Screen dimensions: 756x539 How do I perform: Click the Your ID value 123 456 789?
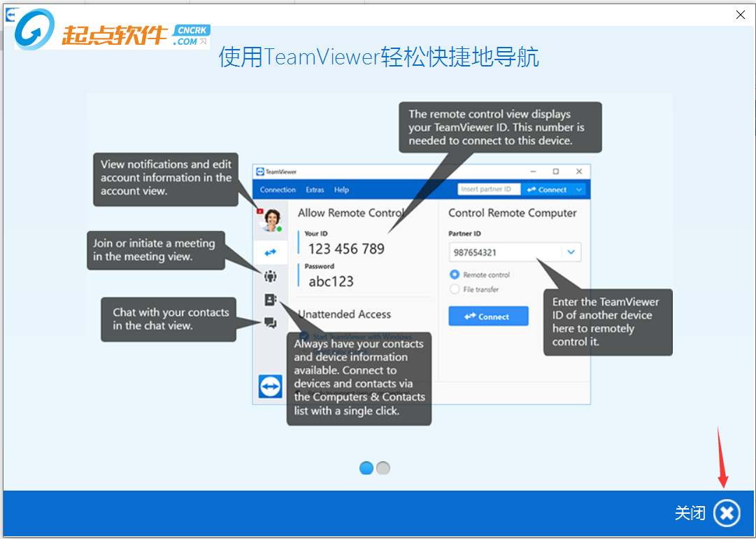click(x=346, y=249)
